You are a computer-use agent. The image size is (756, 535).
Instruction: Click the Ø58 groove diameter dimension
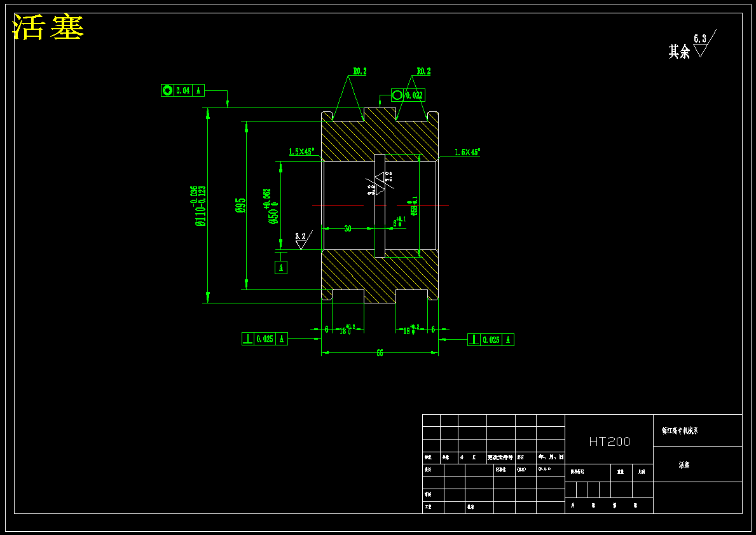(x=414, y=205)
